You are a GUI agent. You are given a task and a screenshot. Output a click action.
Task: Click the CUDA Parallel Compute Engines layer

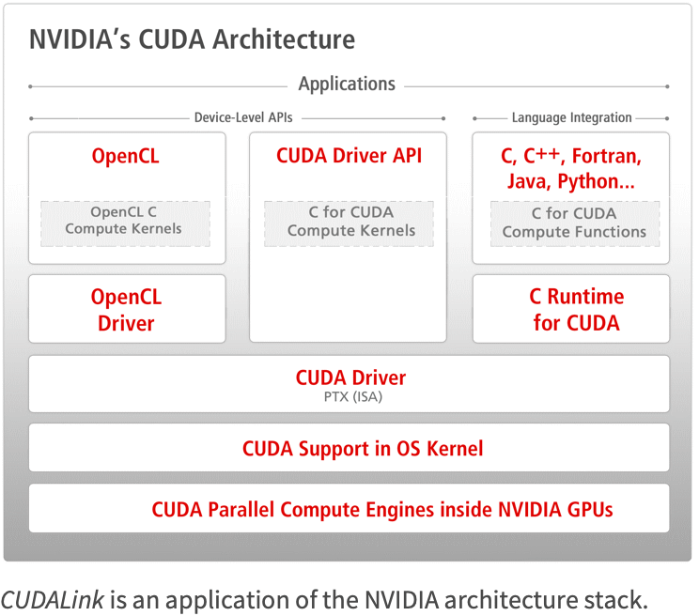[x=381, y=510]
